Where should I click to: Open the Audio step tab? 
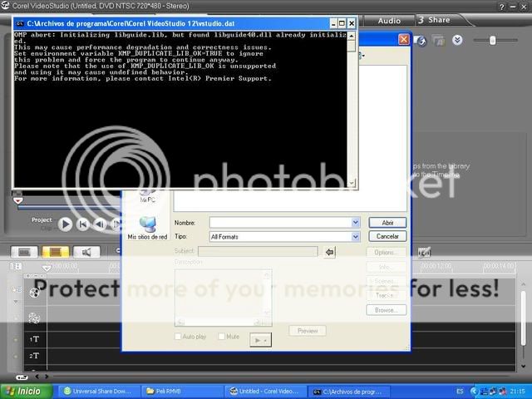[389, 21]
